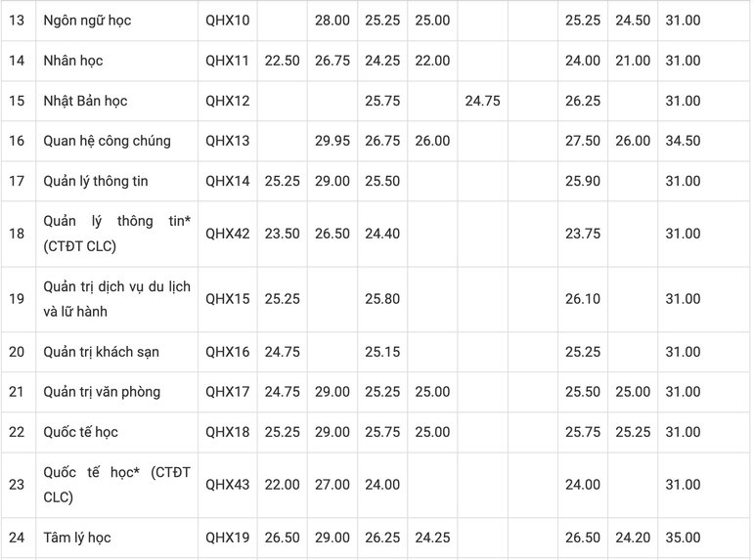The width and height of the screenshot is (753, 560).
Task: Click the QHX42 code cell
Action: [x=228, y=234]
